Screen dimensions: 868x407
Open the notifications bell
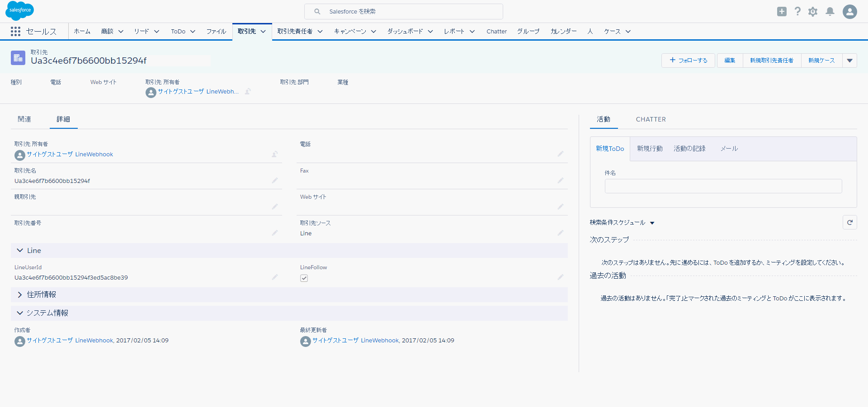tap(830, 12)
